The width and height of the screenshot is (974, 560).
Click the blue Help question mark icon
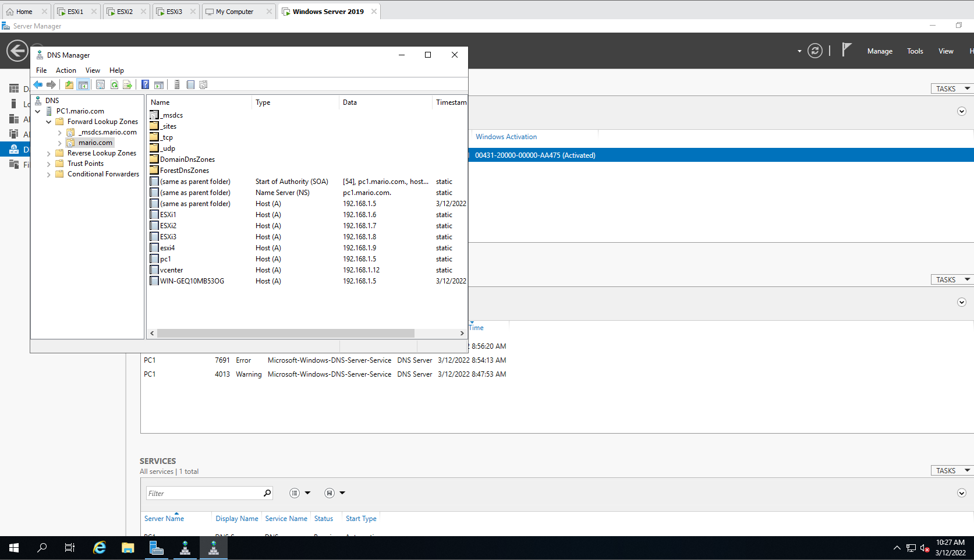click(x=145, y=85)
